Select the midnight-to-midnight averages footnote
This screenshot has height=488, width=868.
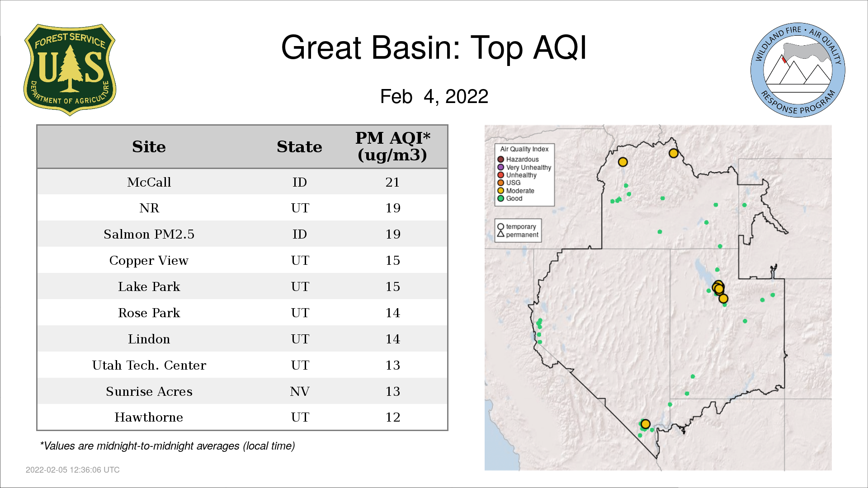tap(167, 446)
